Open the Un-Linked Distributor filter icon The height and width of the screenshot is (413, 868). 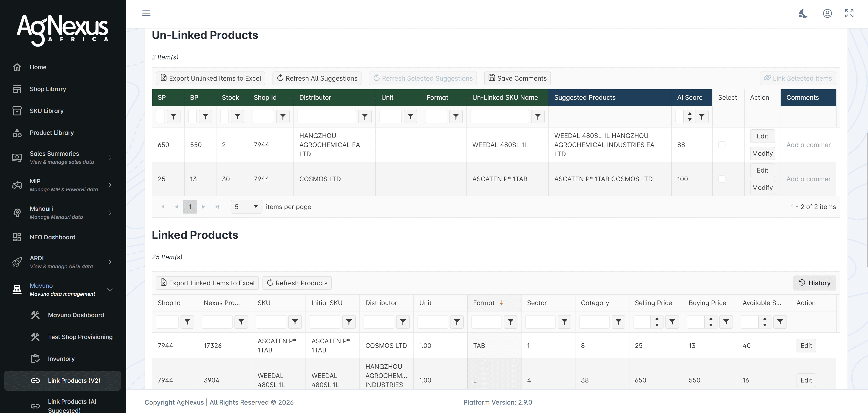pos(365,117)
